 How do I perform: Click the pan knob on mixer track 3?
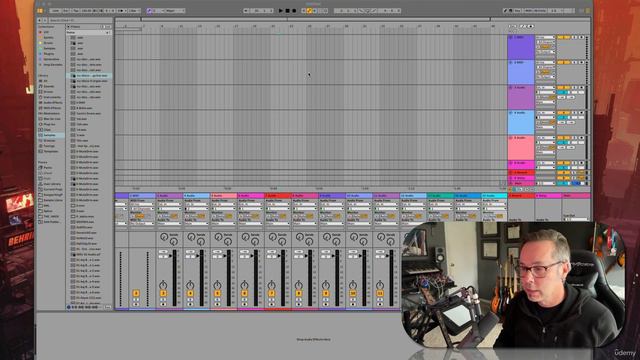pyautogui.click(x=163, y=285)
